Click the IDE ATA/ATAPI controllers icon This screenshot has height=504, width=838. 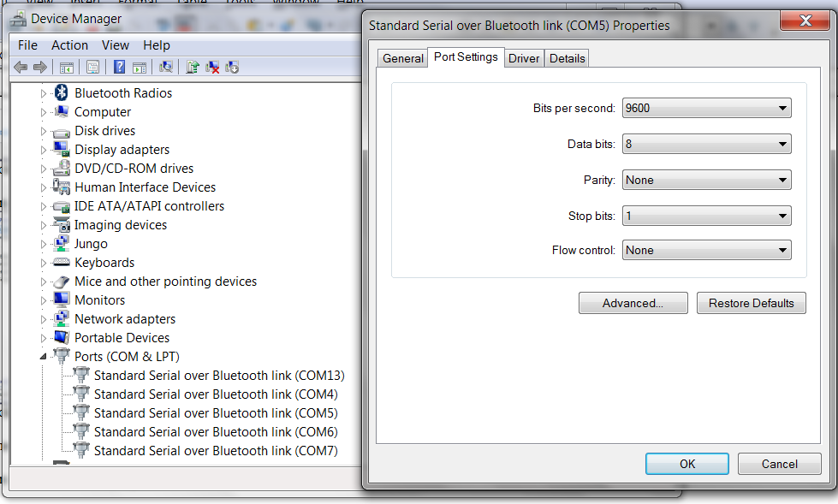(x=62, y=206)
